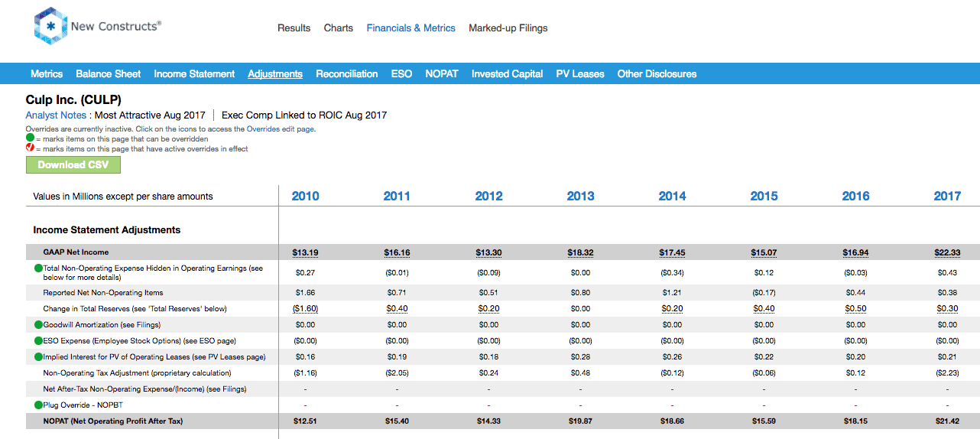Image resolution: width=980 pixels, height=439 pixels.
Task: Open the Analyst Notes link
Action: [x=56, y=115]
